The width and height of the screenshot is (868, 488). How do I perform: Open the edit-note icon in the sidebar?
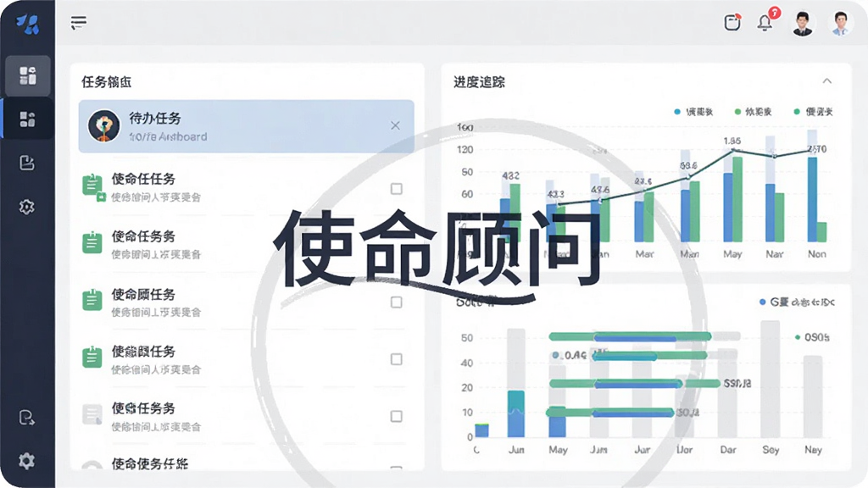(x=27, y=163)
